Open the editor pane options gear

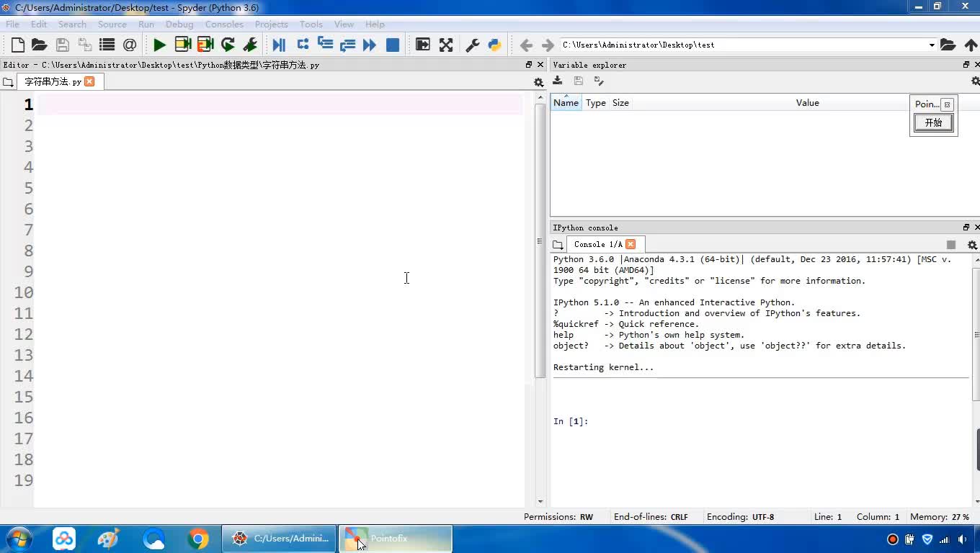pos(538,82)
